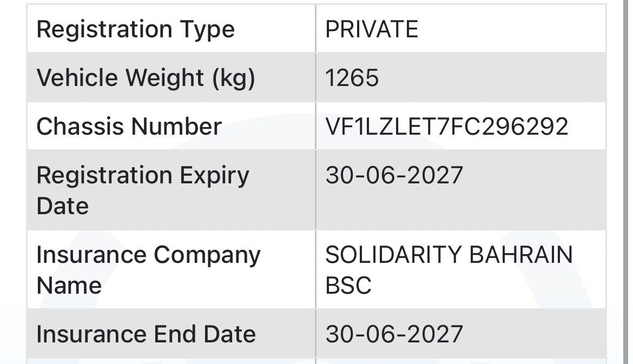This screenshot has height=364, width=633.
Task: Select the Registration Expiry Date label
Action: pos(143,190)
